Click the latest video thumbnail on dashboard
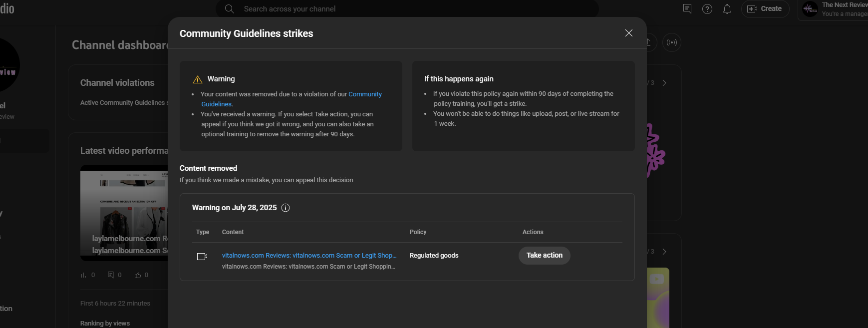The image size is (868, 328). coord(124,213)
